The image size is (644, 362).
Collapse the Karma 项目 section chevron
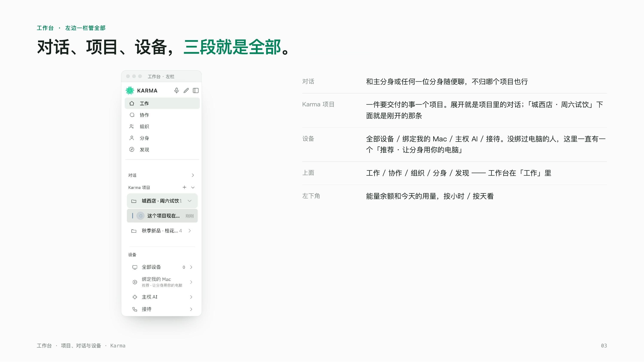click(193, 187)
